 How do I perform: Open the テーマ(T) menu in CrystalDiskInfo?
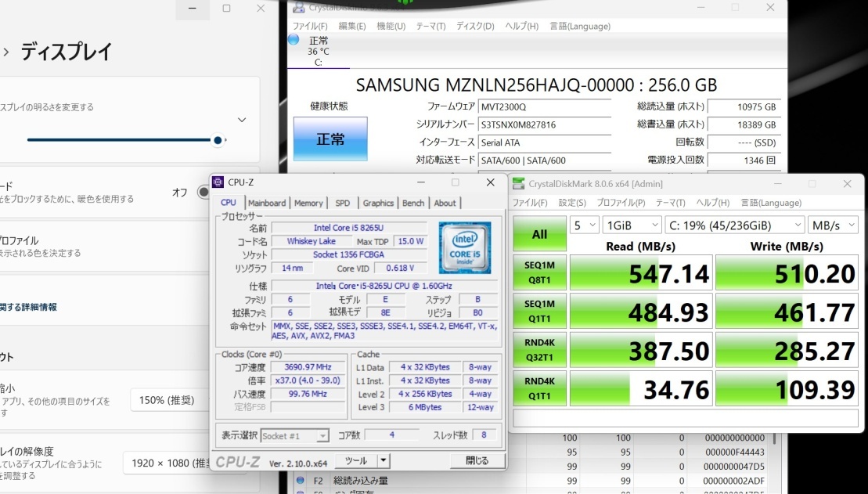coord(430,26)
